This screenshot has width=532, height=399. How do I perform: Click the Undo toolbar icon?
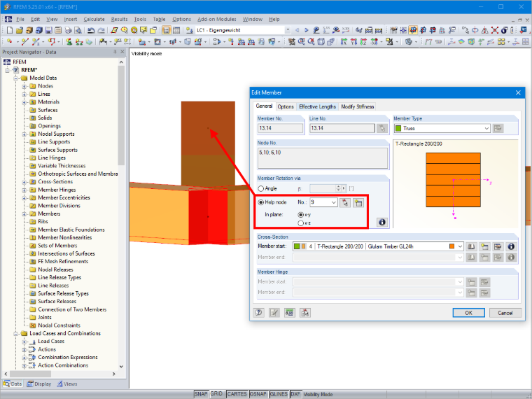click(x=91, y=30)
